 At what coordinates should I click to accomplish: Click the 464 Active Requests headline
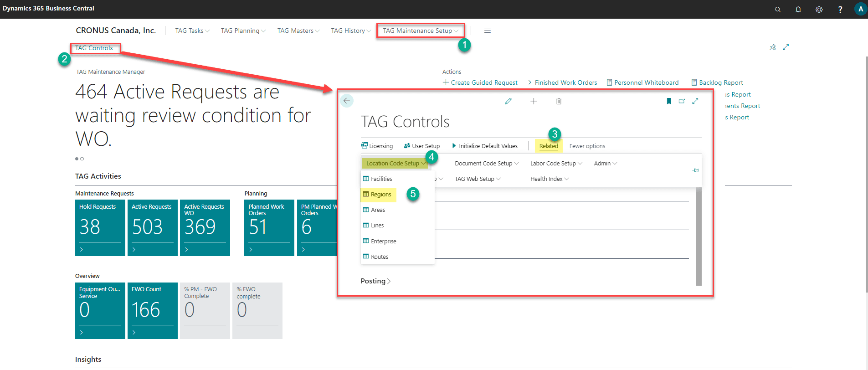(193, 115)
